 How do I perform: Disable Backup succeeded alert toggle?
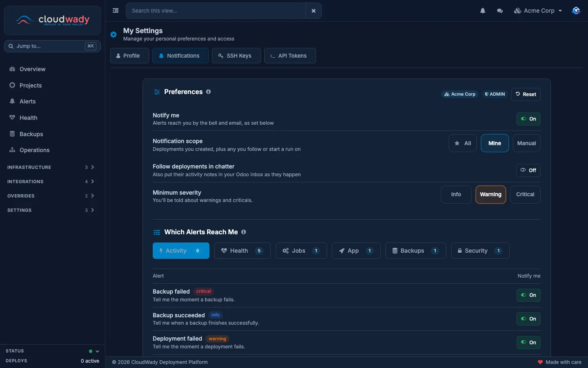pyautogui.click(x=528, y=319)
